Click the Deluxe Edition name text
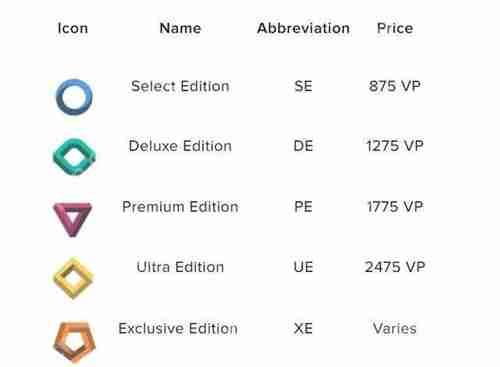This screenshot has height=367, width=500. pos(180,146)
